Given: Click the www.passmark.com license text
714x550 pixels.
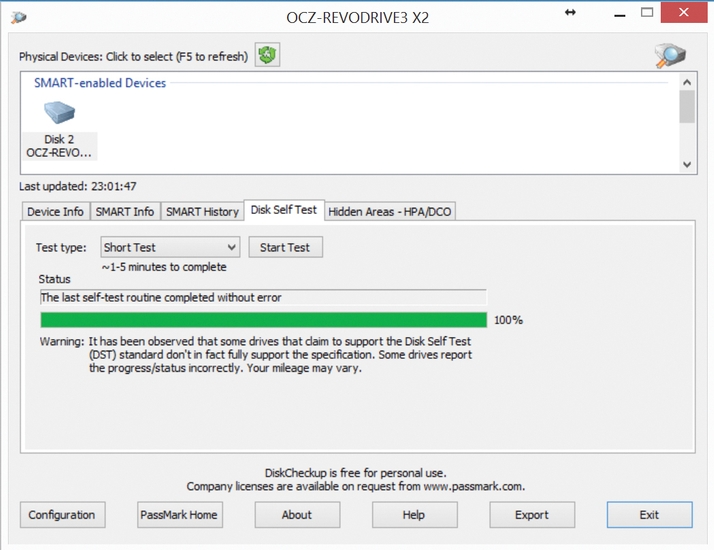Looking at the screenshot, I should tap(355, 486).
